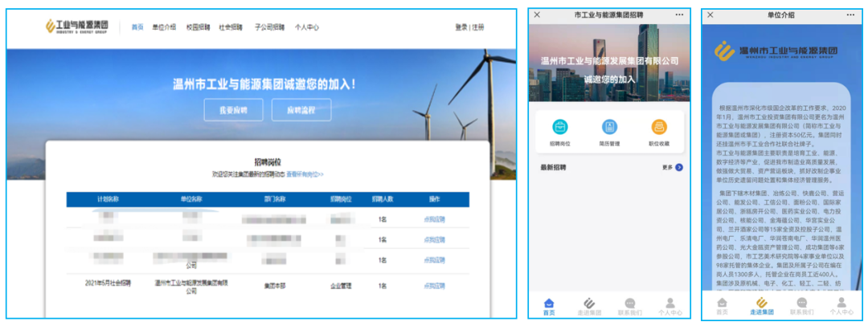868x326 pixels.
Task: Click the 我要应聘 button
Action: point(233,109)
